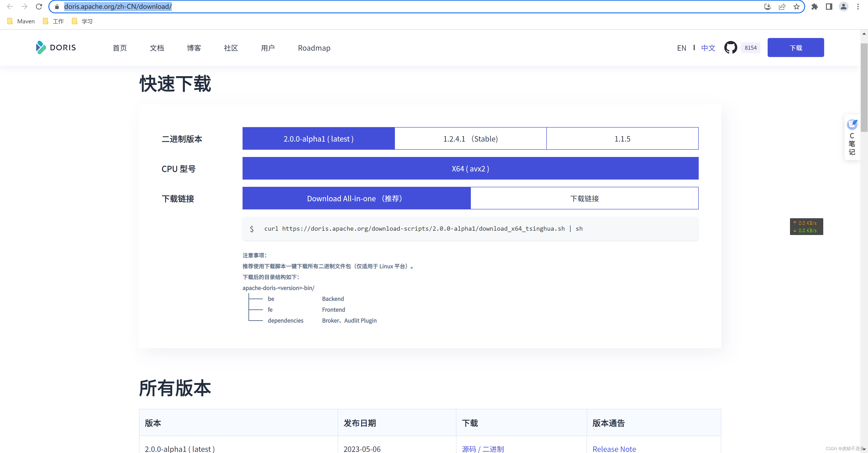
Task: Click the 快速下载 heading
Action: pos(175,84)
